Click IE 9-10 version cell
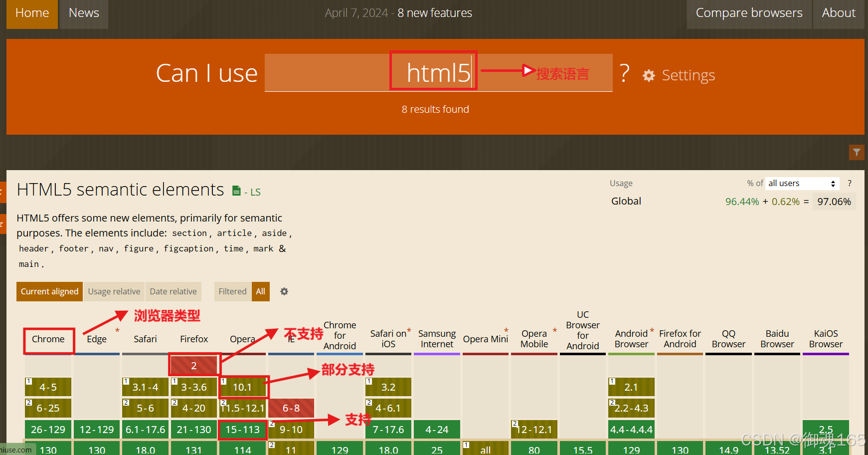 (291, 430)
